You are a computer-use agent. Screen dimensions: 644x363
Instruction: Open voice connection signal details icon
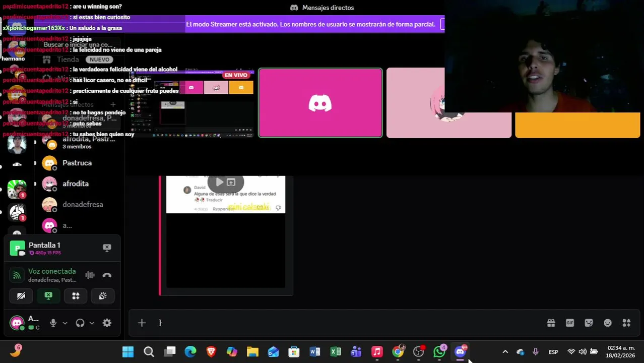coord(17,275)
